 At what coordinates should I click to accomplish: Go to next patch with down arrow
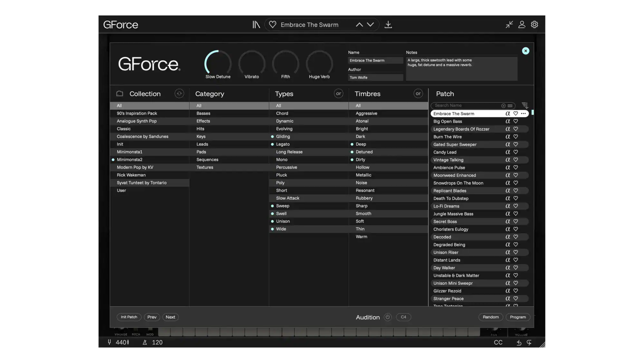click(370, 25)
